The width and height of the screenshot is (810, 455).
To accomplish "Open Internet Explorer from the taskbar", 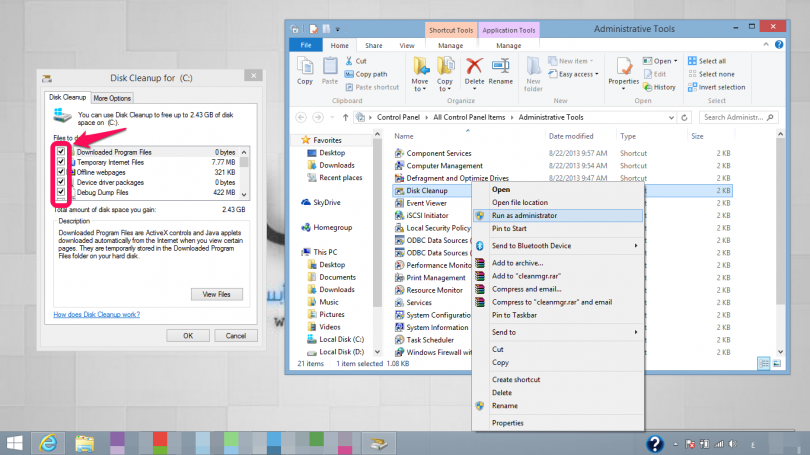I will tap(46, 441).
